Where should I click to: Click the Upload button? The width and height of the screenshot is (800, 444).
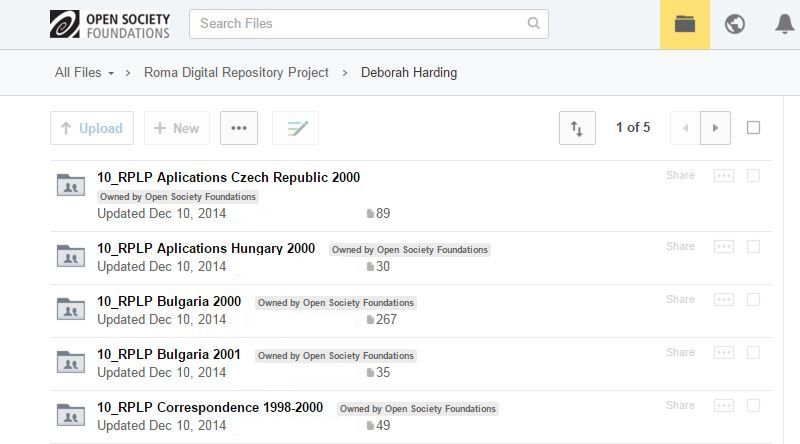(91, 128)
